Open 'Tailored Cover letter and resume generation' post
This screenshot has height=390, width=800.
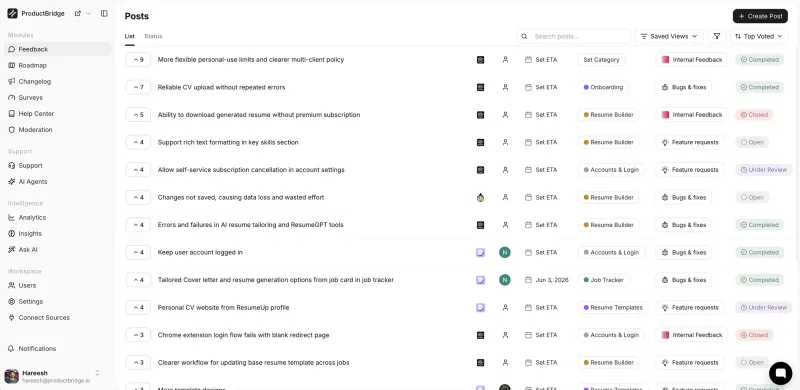click(276, 280)
